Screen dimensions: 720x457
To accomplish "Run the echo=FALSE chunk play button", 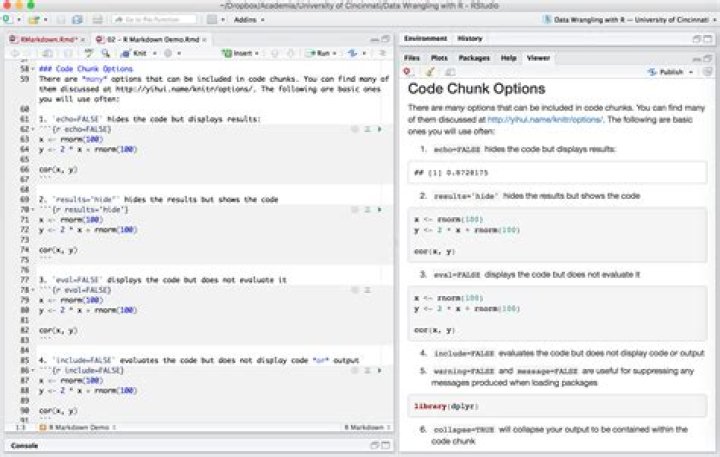I will click(380, 130).
